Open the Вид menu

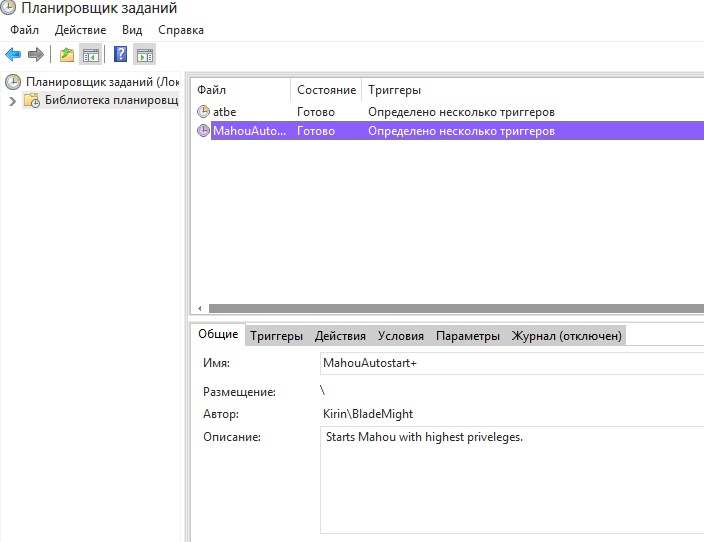[132, 30]
